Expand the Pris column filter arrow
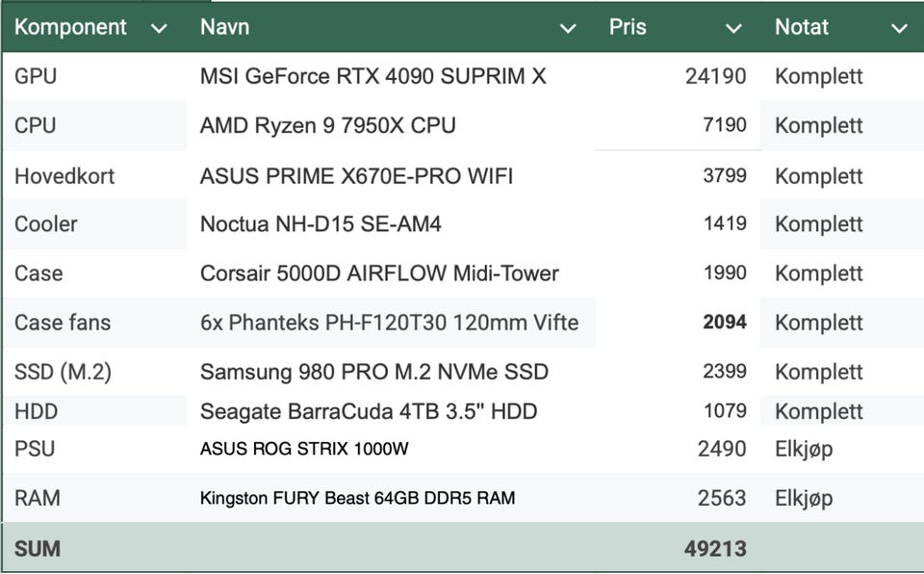The image size is (924, 574). tap(734, 29)
